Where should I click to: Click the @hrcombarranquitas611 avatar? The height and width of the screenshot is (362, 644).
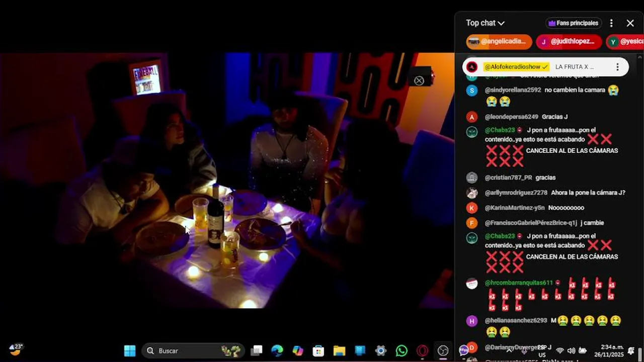click(x=471, y=284)
